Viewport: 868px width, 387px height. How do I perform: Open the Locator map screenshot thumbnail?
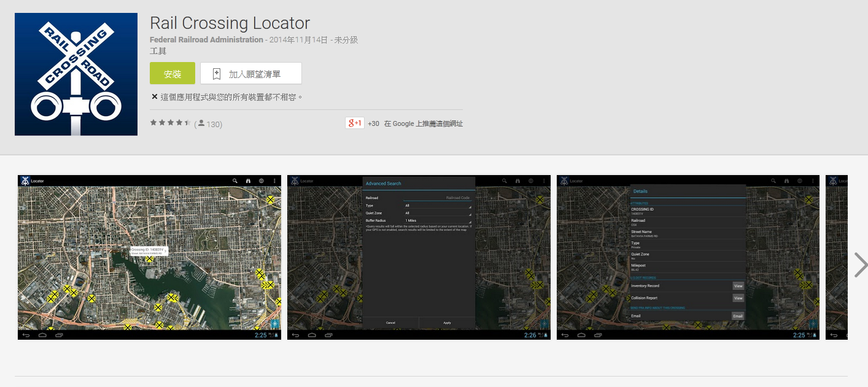coord(149,257)
